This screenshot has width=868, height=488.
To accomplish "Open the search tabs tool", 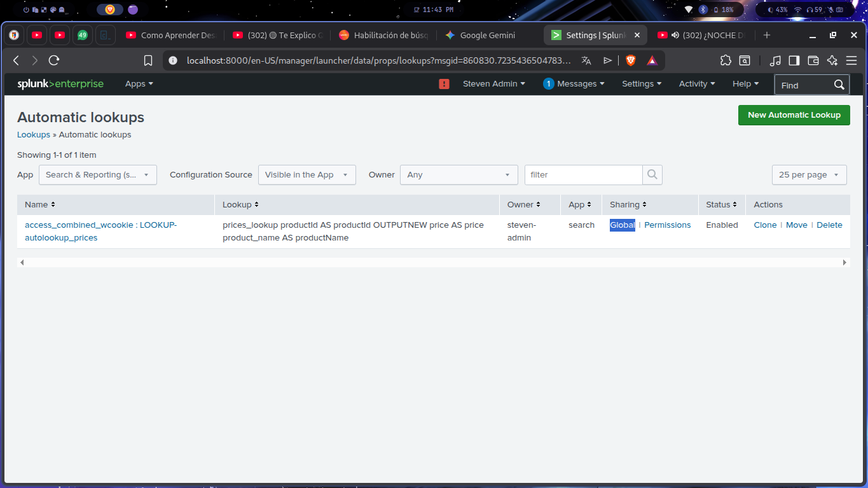I will coord(744,60).
